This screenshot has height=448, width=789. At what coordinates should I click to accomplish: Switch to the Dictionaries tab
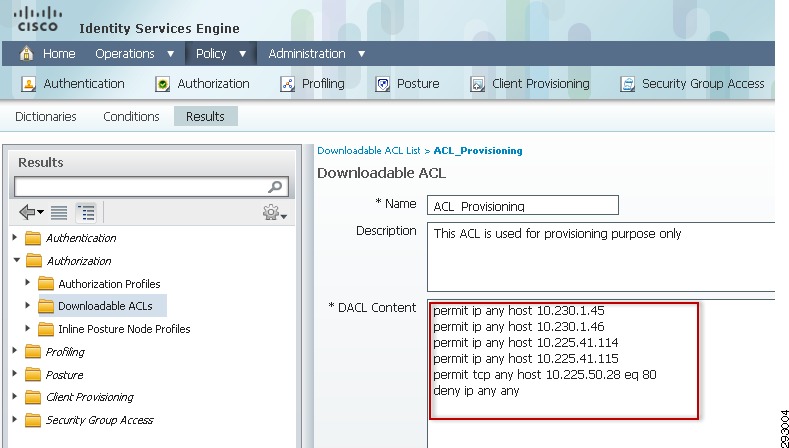coord(46,116)
